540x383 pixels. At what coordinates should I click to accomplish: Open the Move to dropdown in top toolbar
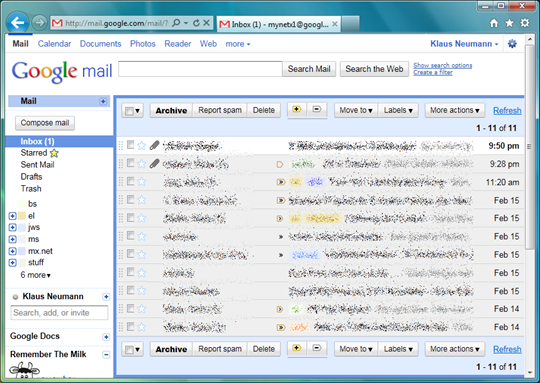(356, 110)
